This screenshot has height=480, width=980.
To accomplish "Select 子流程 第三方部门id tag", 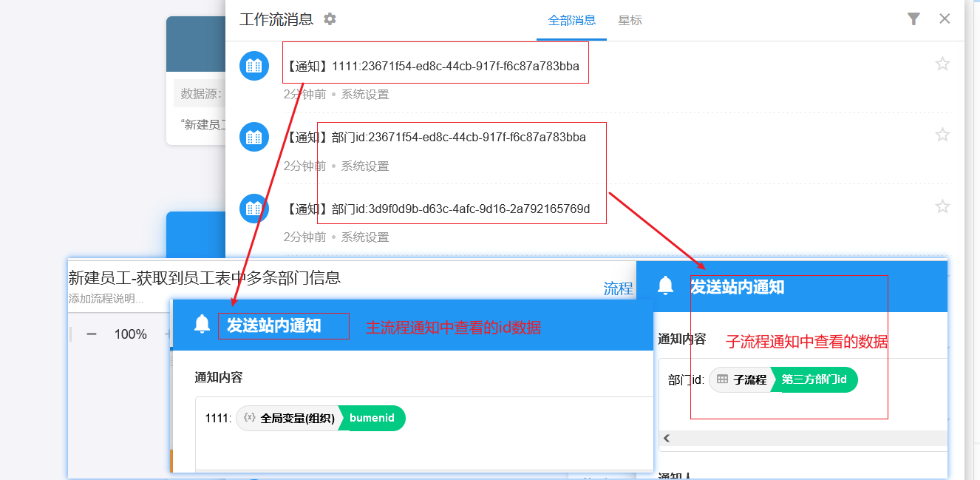I will point(783,379).
